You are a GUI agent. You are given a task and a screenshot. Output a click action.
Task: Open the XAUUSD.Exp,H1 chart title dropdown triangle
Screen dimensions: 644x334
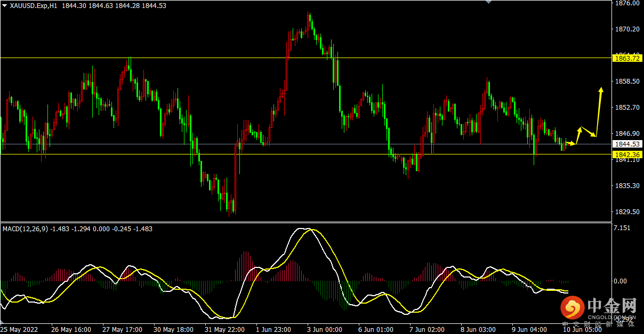pos(5,5)
